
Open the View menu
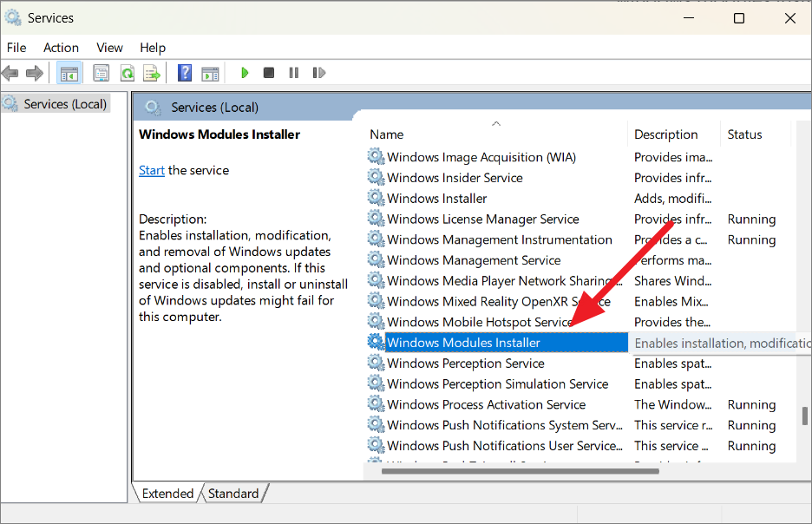point(110,48)
